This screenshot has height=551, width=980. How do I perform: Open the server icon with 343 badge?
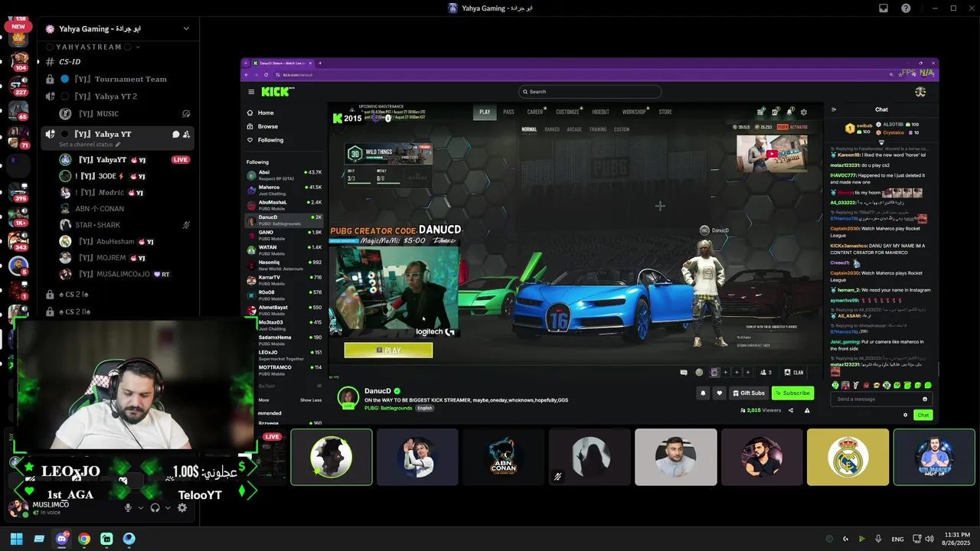coord(18,240)
